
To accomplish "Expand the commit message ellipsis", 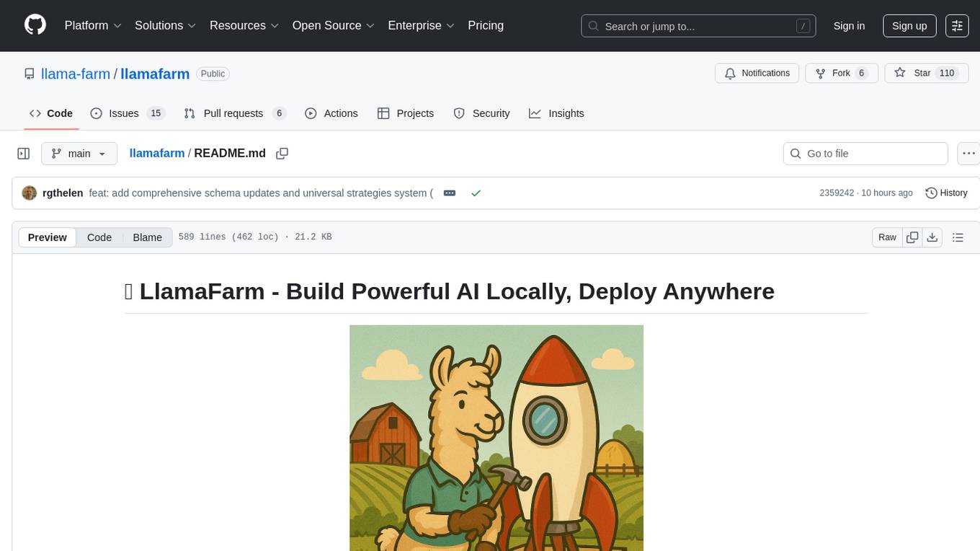I will (450, 193).
